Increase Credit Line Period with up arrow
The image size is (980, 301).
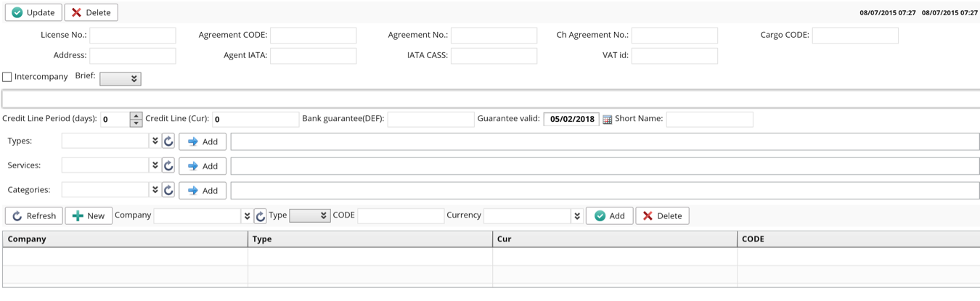coord(136,115)
